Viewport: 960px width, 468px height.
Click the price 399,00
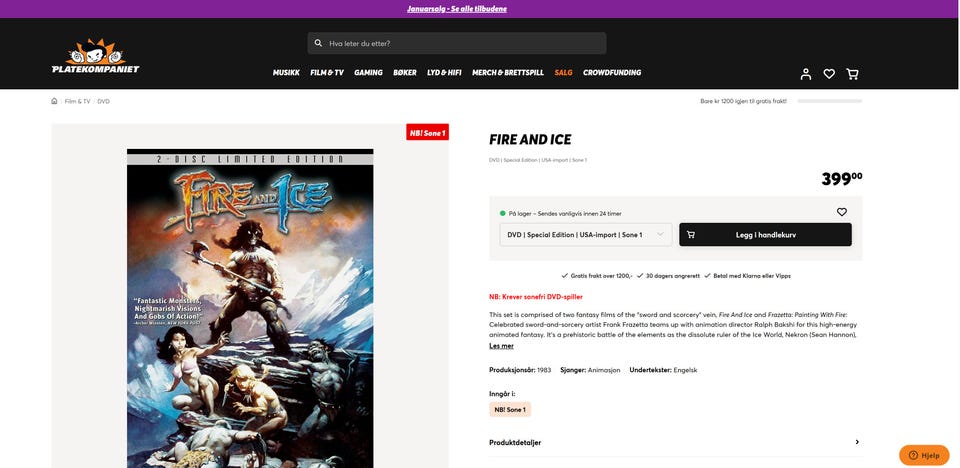[842, 178]
